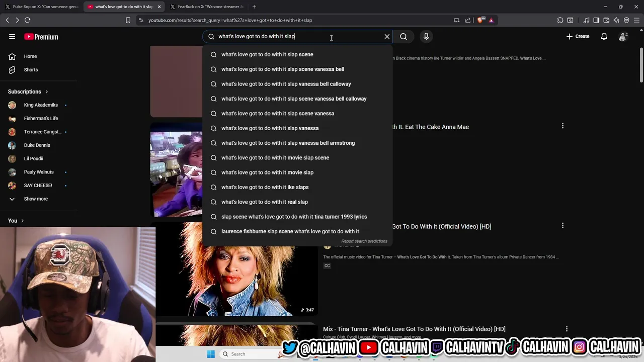Open Leo AI sparkle icon

(x=616, y=20)
